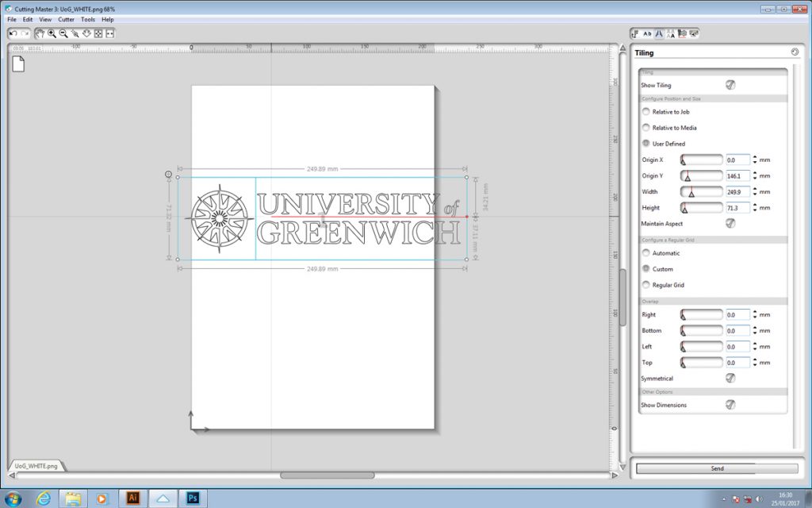Open Photoshop from the taskbar
Image resolution: width=812 pixels, height=508 pixels.
pos(192,498)
